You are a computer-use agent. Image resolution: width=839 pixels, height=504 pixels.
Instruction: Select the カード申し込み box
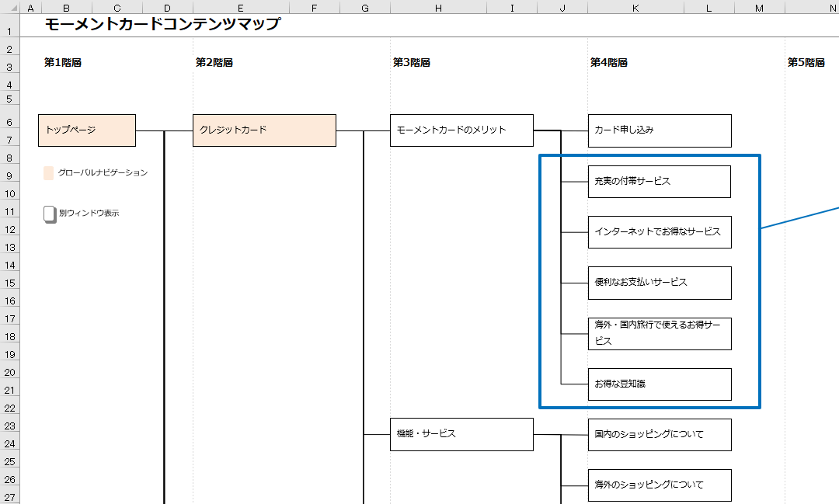point(659,130)
